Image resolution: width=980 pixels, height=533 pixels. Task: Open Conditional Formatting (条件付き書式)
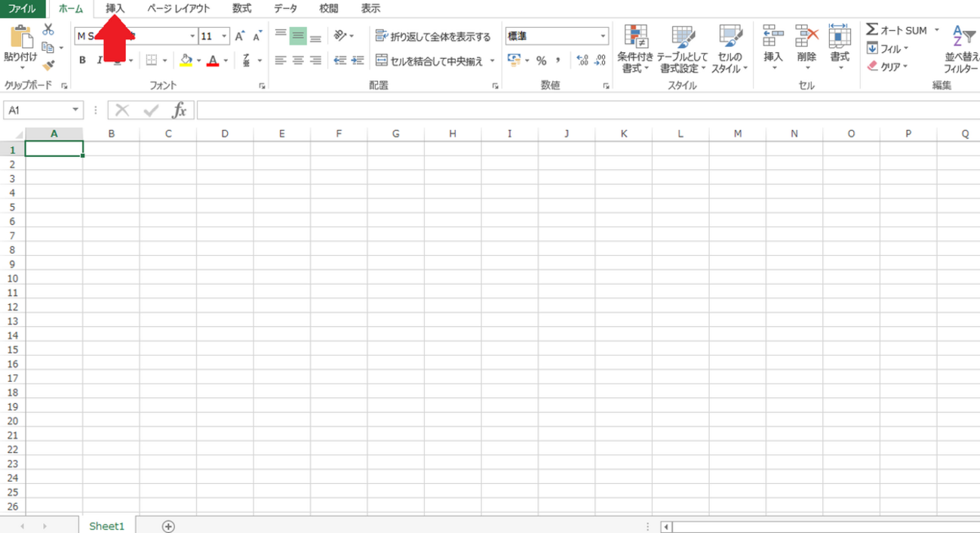(636, 50)
